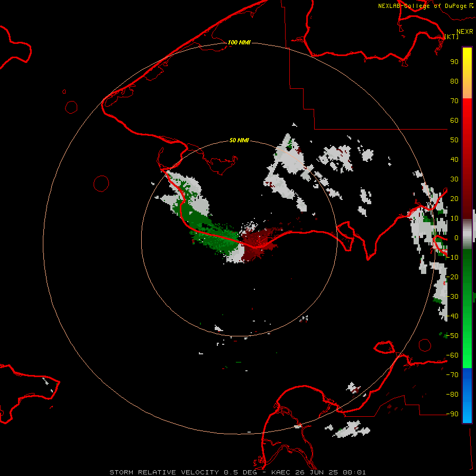
Task: Click "STORM RELATIVE VELOCITY" in the footer caption
Action: [164, 472]
